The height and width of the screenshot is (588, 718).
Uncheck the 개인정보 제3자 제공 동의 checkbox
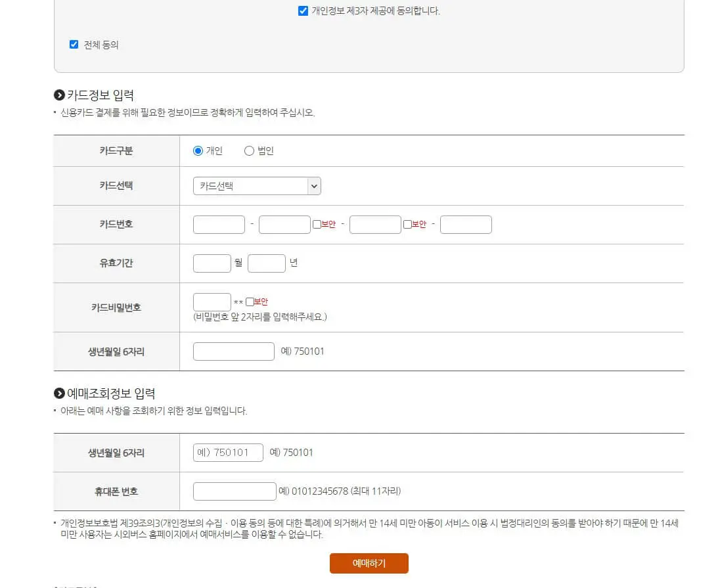click(x=303, y=11)
